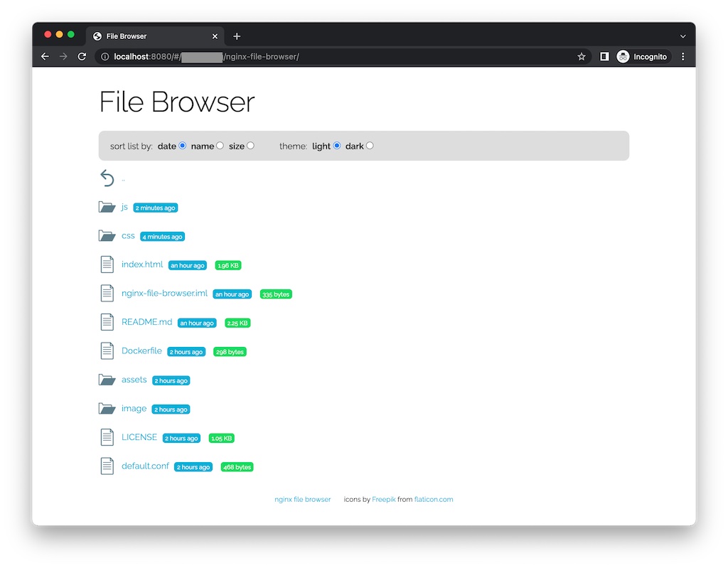Open the README.md link
The width and height of the screenshot is (728, 568).
(146, 322)
